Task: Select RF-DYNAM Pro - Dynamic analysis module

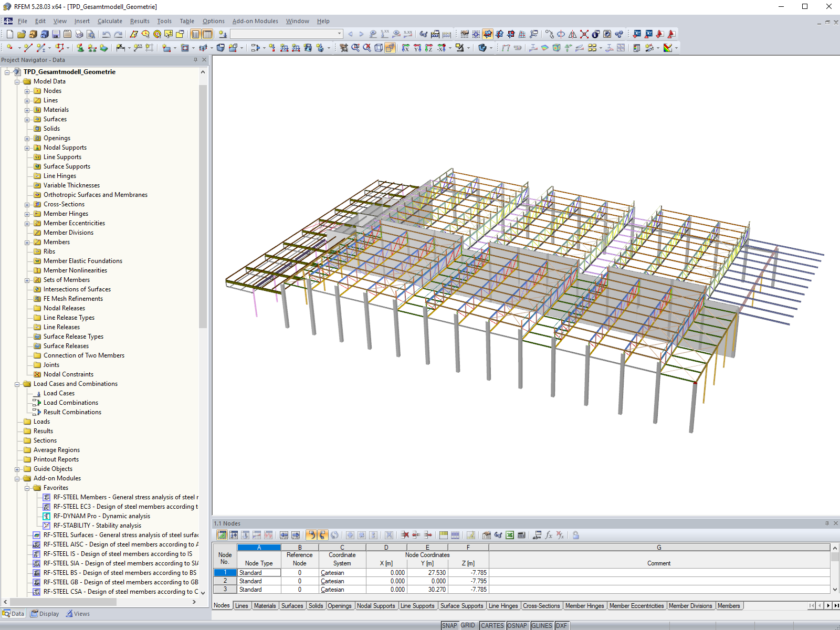Action: (x=102, y=516)
